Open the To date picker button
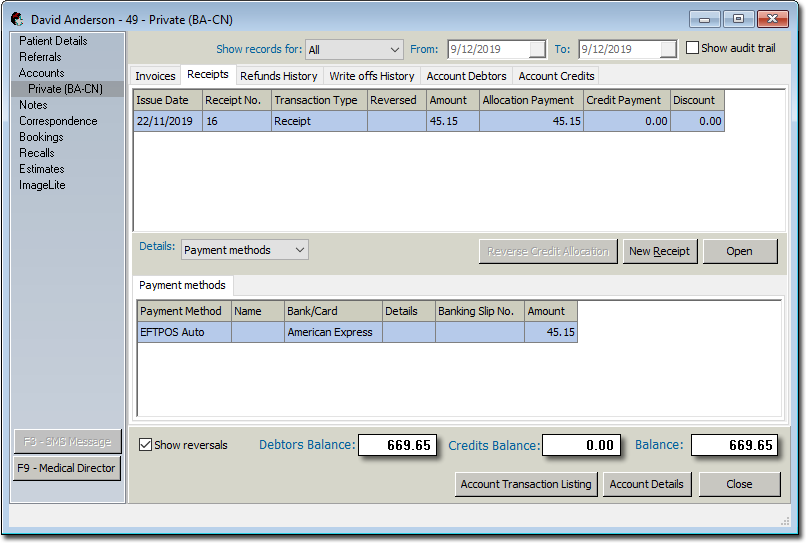The width and height of the screenshot is (806, 543). point(668,49)
